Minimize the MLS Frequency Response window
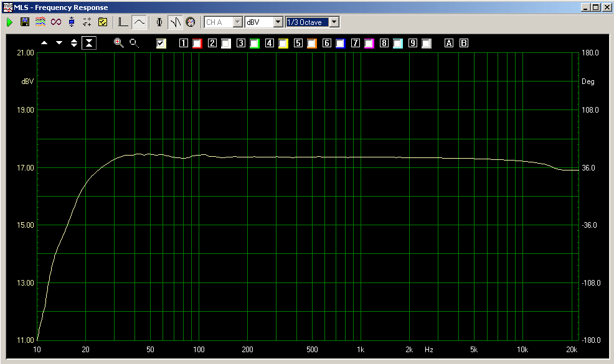 pyautogui.click(x=586, y=7)
